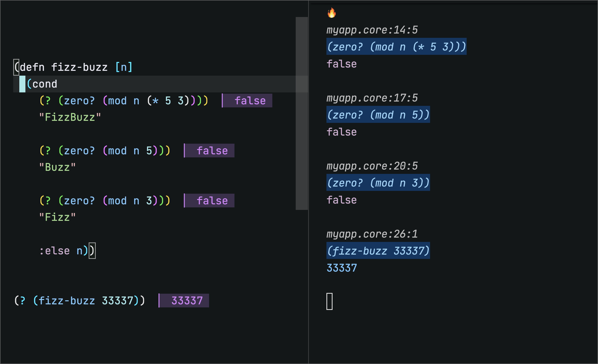Open location myapp.core:20:5 in output

coord(372,166)
